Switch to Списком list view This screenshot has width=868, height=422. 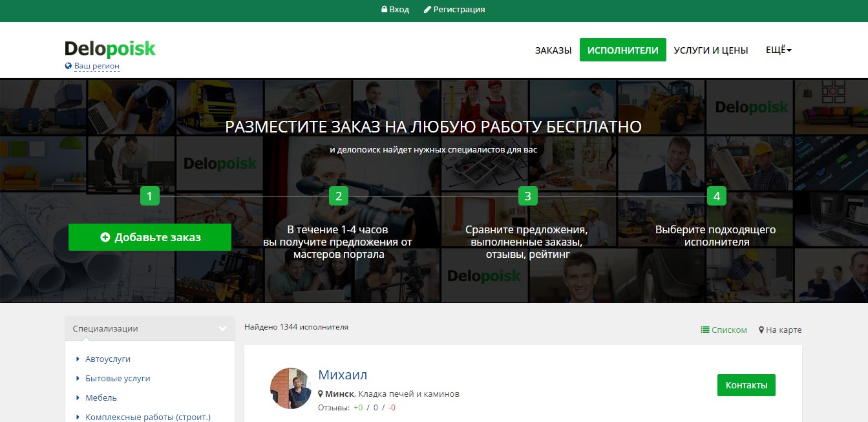click(x=724, y=330)
